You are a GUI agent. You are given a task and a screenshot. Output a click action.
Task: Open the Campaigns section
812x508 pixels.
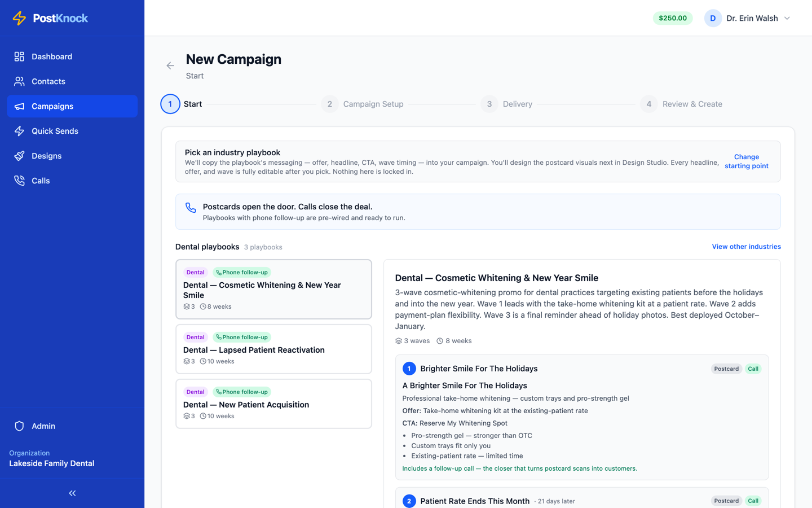[x=72, y=106]
